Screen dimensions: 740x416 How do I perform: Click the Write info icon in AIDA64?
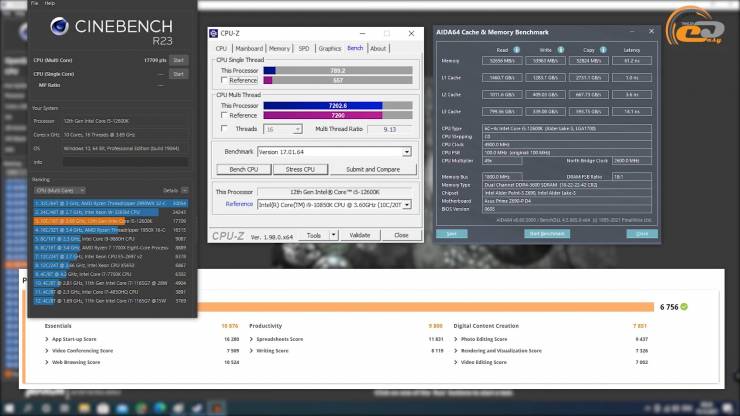click(560, 50)
